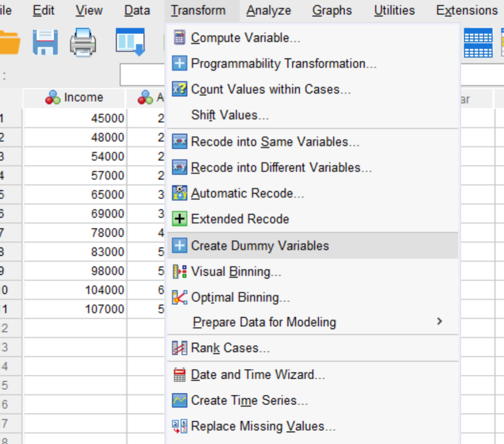Screen dimensions: 504x444
Task: Click the nominal measure icon beside Income
Action: click(x=52, y=97)
